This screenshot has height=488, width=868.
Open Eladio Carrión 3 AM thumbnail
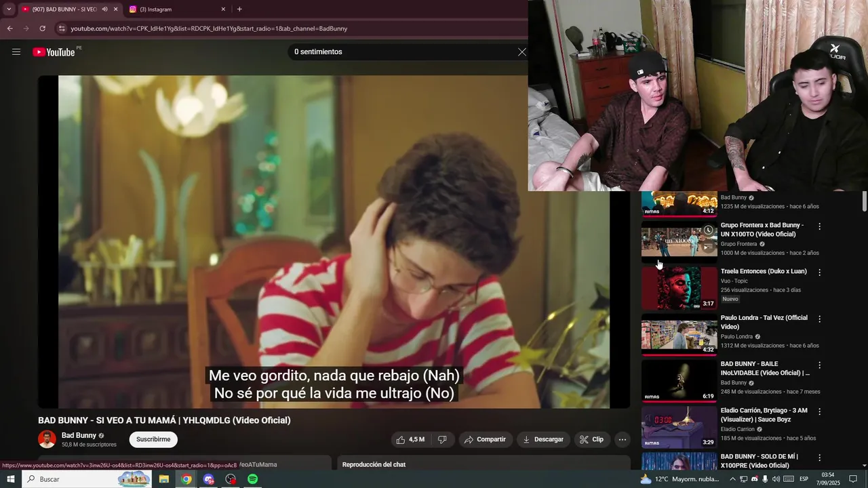point(679,427)
